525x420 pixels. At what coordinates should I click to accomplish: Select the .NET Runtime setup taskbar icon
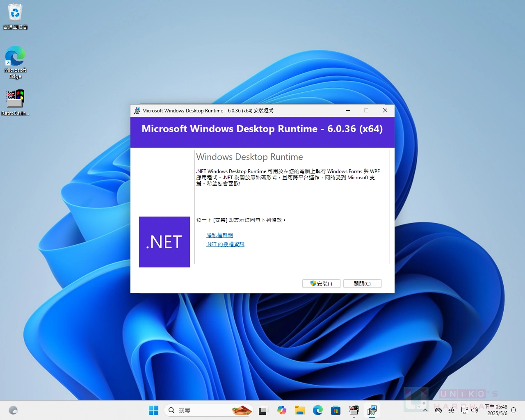(372, 410)
